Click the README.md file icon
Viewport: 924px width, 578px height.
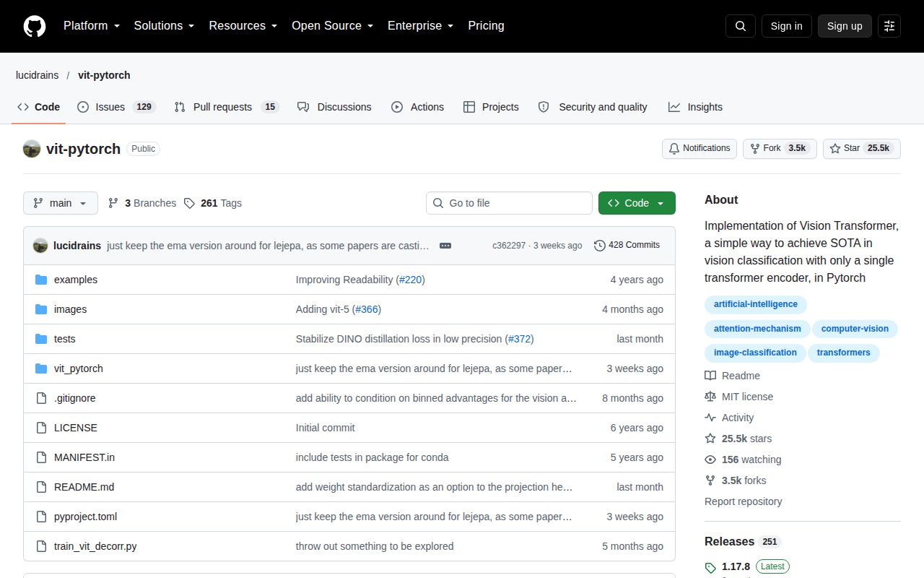41,487
